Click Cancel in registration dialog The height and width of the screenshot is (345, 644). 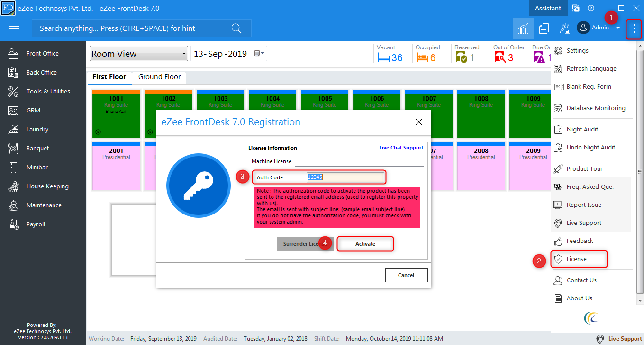pos(406,275)
